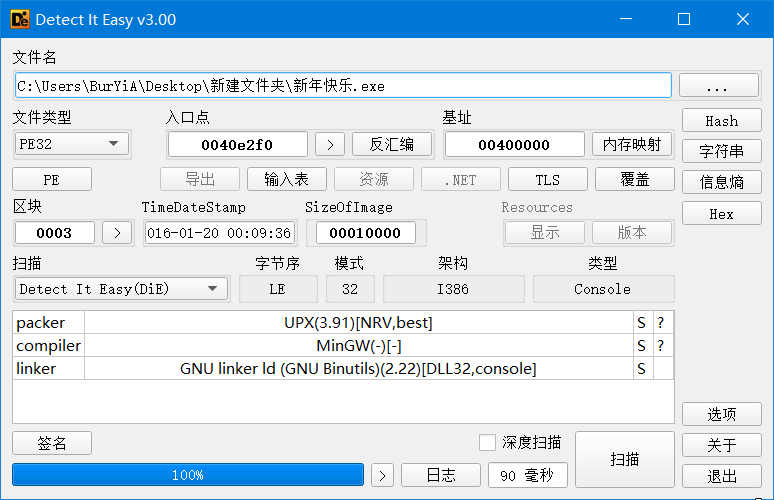The image size is (774, 500).
Task: Open the 输入表 import table
Action: point(287,179)
